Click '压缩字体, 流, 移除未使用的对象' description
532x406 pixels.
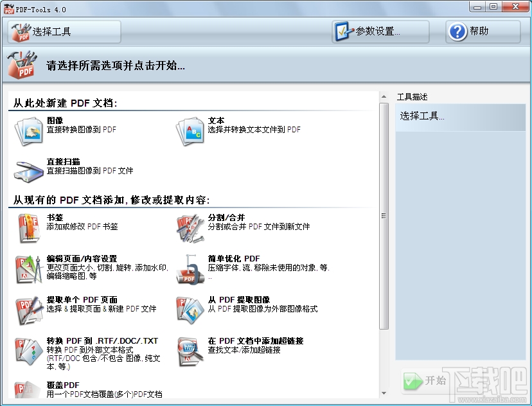[x=269, y=268]
